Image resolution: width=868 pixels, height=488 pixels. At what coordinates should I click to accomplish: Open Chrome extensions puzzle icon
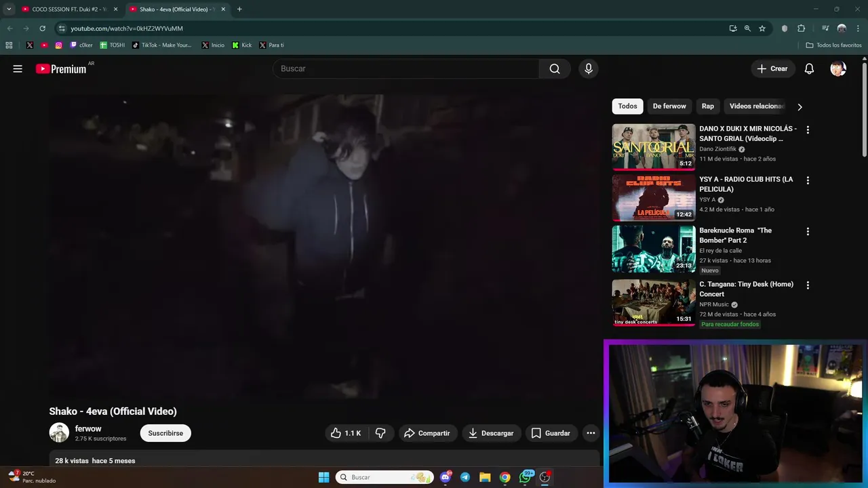(x=801, y=28)
